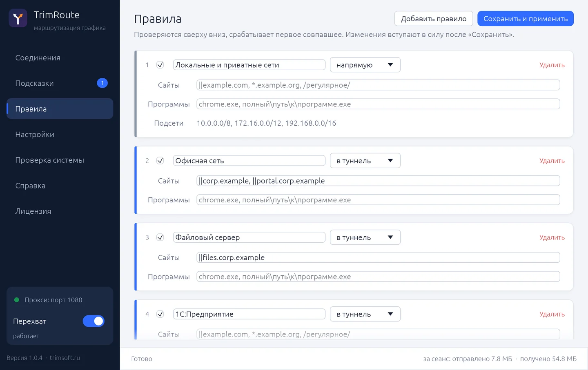Edit the sites field with ||files.corp.example
Screen dimensions: 588x370
pos(378,257)
